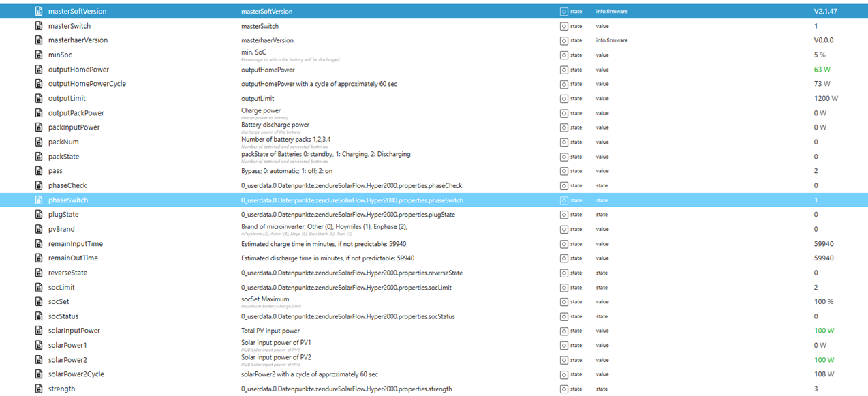
Task: Click the '5 %' value of minSoc
Action: pyautogui.click(x=820, y=55)
